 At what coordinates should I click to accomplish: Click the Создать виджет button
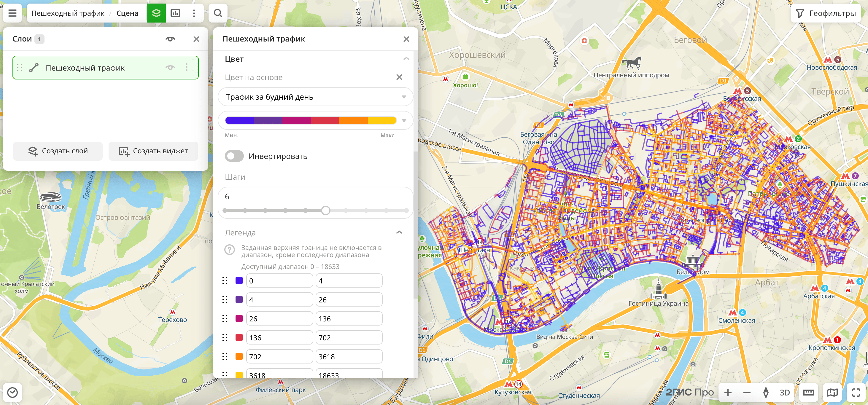pyautogui.click(x=153, y=151)
